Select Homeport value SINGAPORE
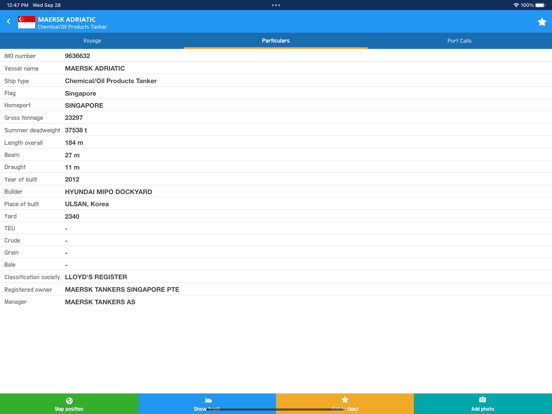 [84, 106]
